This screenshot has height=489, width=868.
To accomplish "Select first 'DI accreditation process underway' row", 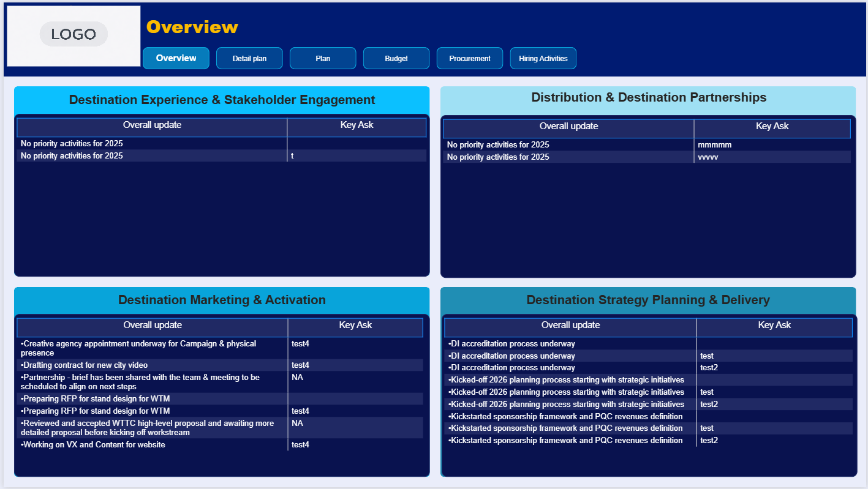I will [x=513, y=344].
